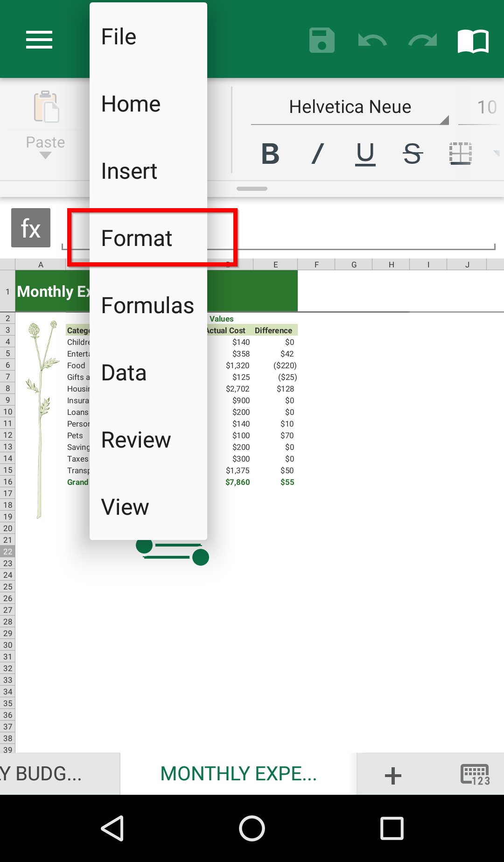Choose Formulas from the menu

(x=148, y=305)
